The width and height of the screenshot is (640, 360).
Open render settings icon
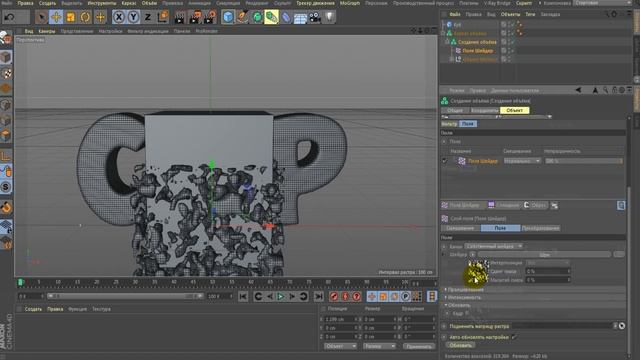pyautogui.click(x=210, y=17)
